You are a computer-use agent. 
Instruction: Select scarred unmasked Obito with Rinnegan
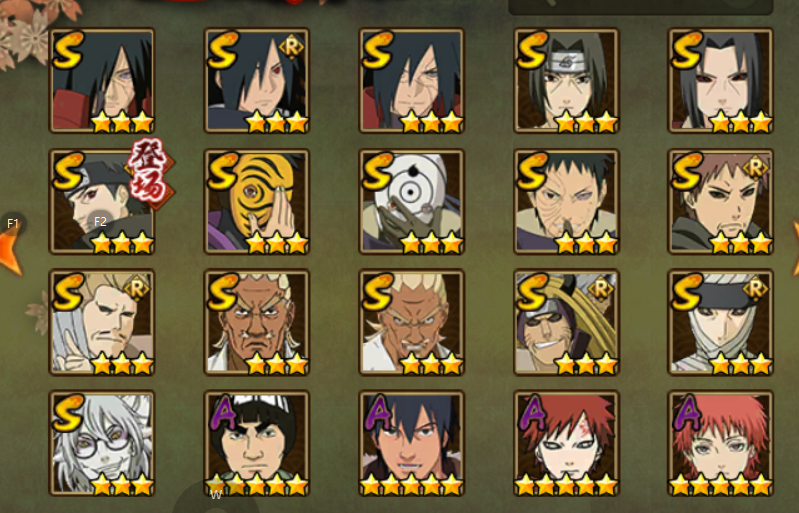pyautogui.click(x=566, y=202)
